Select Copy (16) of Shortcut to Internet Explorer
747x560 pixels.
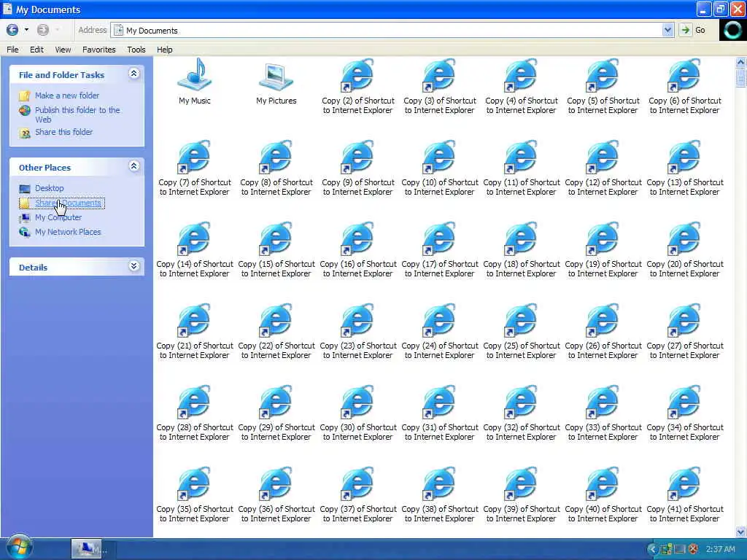[x=357, y=249]
